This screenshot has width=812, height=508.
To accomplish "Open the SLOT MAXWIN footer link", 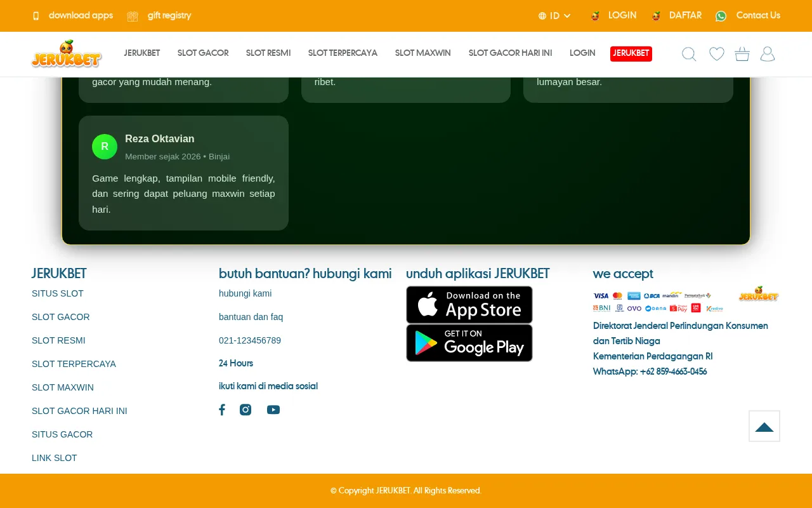I will point(63,387).
